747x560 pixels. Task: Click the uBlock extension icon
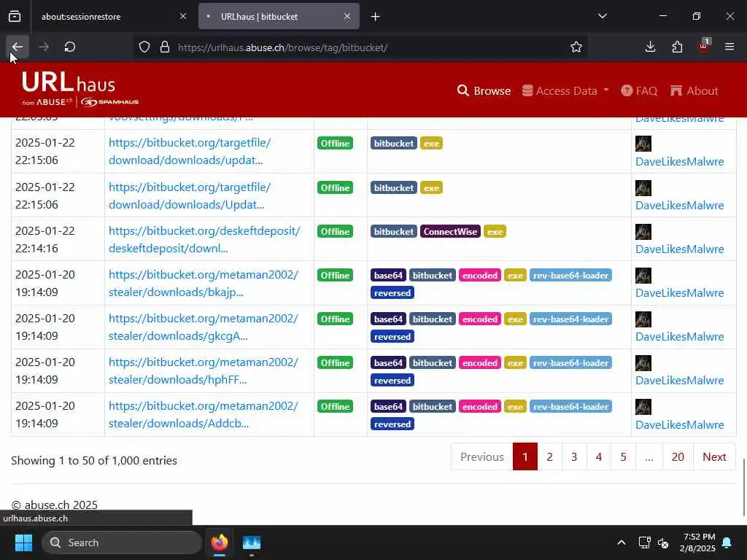tap(704, 46)
